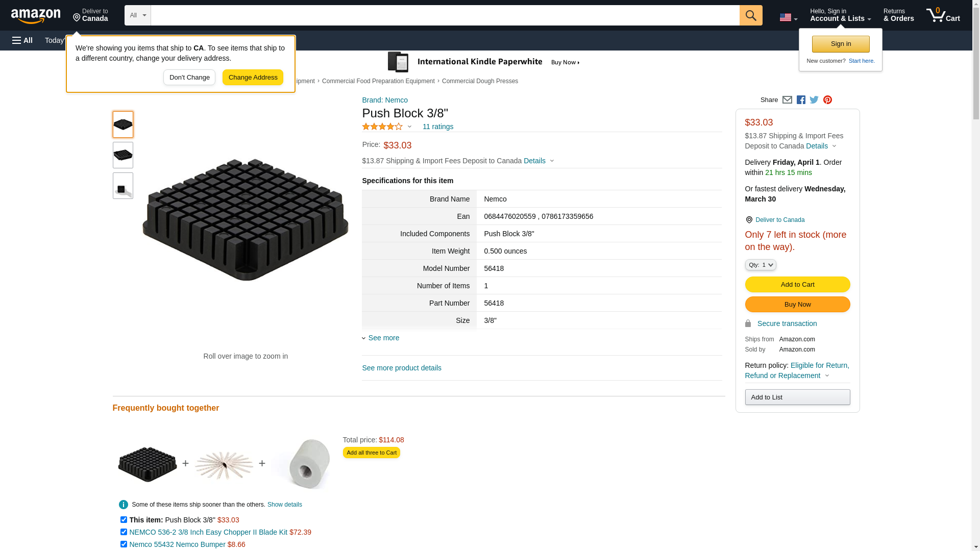The height and width of the screenshot is (551, 980).
Task: Open Commercial Dough Presses breadcrumb
Action: [x=480, y=81]
